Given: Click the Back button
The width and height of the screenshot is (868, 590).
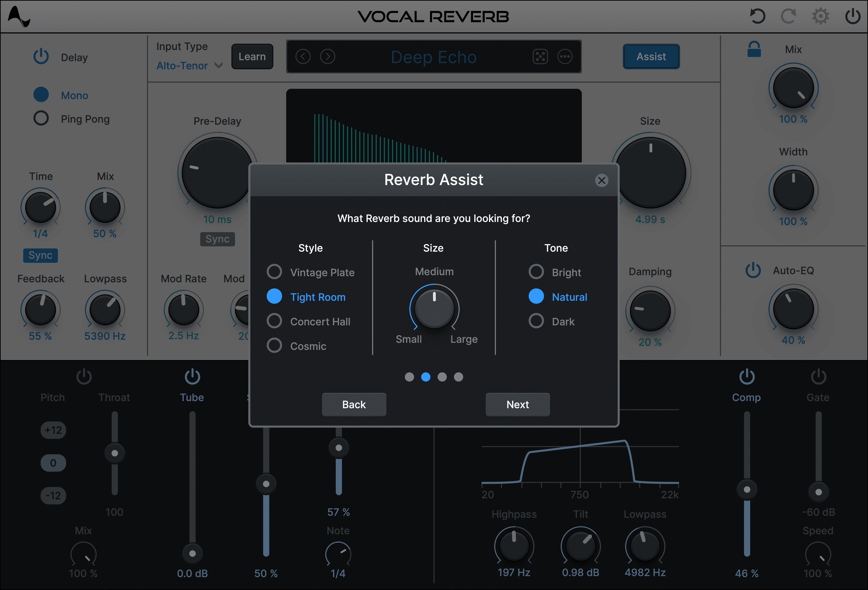Looking at the screenshot, I should coord(354,404).
